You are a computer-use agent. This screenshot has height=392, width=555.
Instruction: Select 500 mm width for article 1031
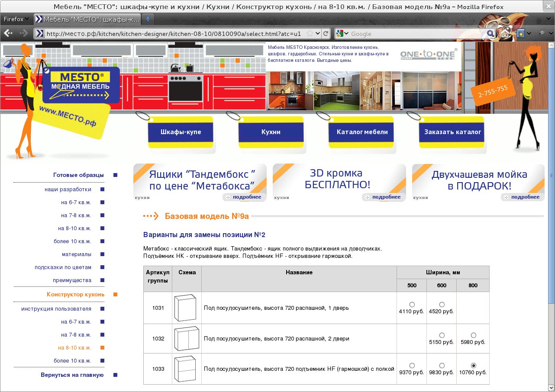(411, 305)
